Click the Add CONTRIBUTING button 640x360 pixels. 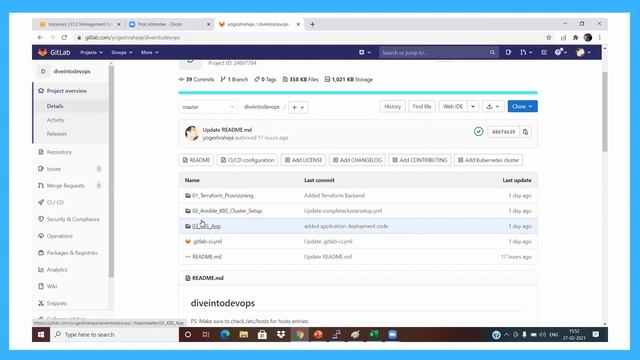pos(420,160)
